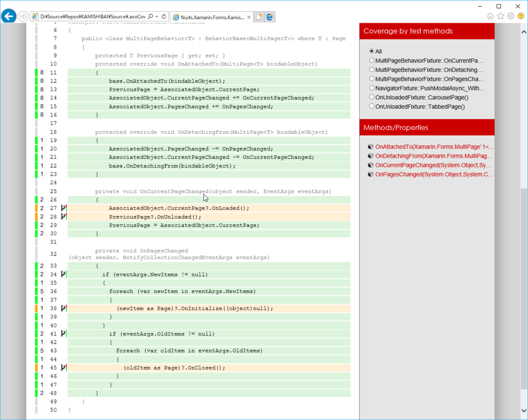Screen dimensions: 528x420
Task: Click the cube icon beside OnDetachingFrom
Action: [370, 156]
